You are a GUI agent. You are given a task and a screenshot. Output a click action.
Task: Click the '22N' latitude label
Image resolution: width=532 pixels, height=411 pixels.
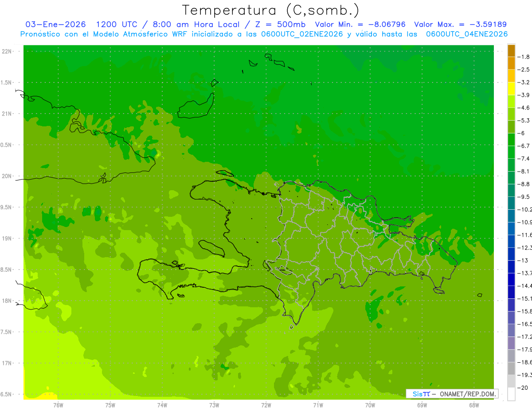[x=7, y=51]
